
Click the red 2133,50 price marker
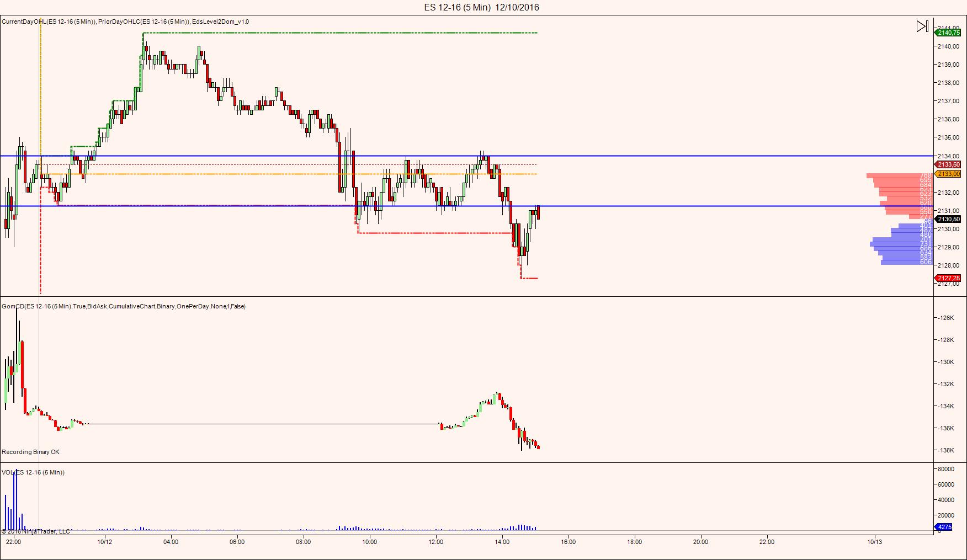[x=949, y=164]
